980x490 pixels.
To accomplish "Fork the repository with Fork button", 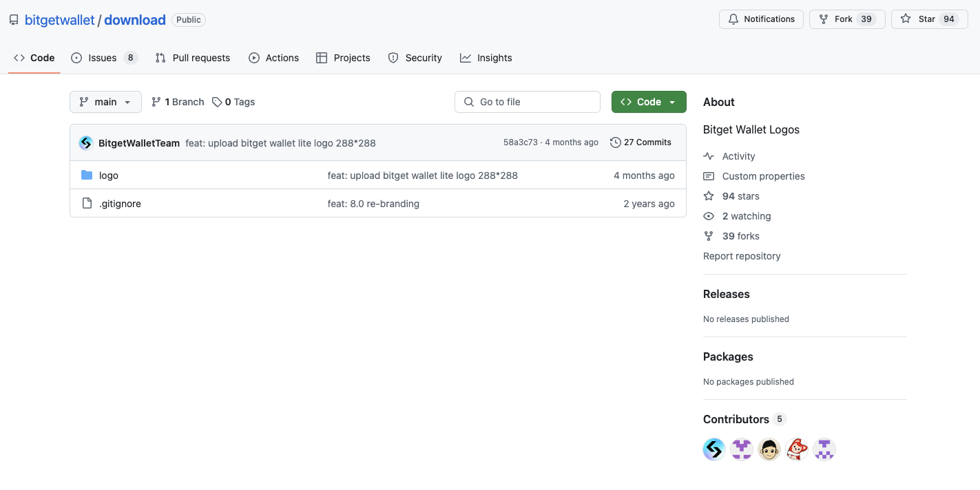I will tap(847, 19).
